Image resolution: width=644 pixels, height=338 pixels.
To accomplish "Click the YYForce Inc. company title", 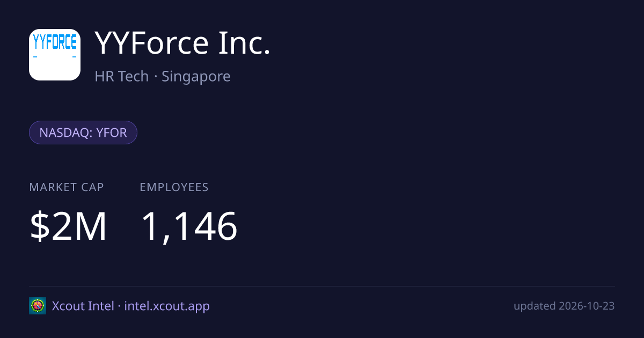I will click(x=182, y=43).
